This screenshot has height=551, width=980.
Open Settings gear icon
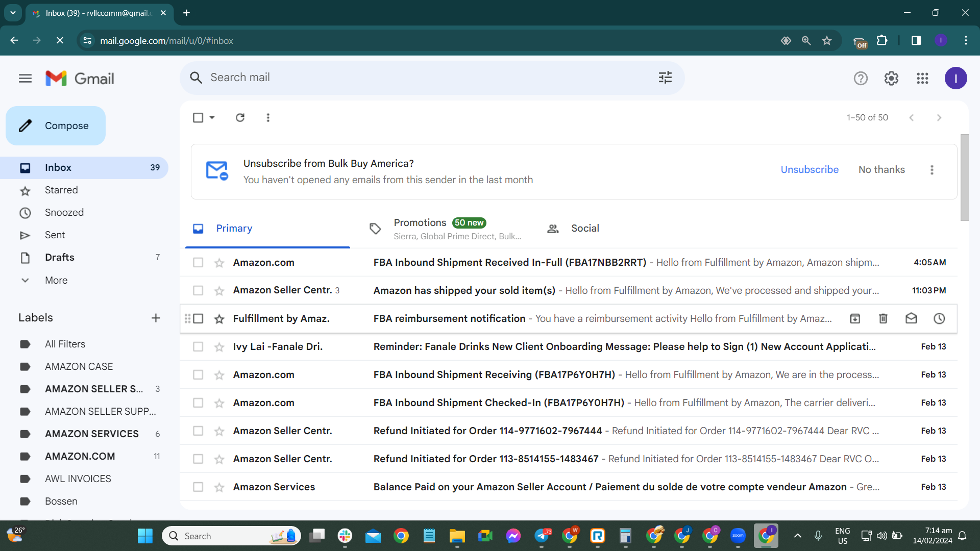891,78
